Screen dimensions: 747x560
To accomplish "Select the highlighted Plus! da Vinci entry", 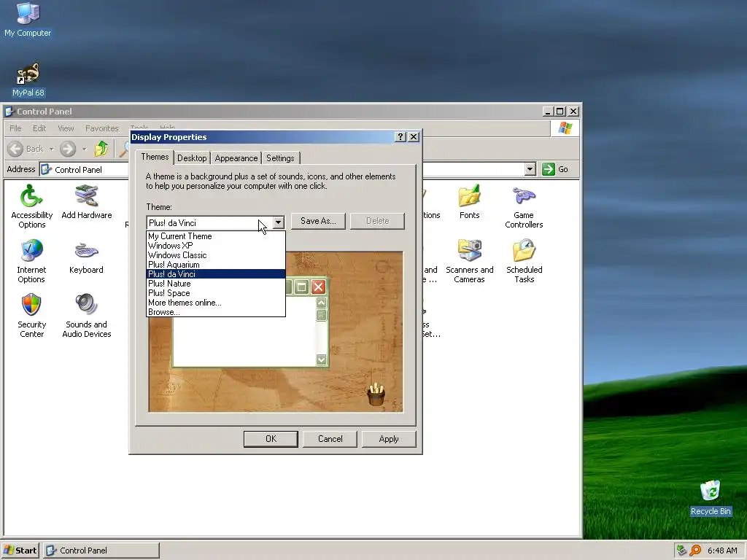I will 216,274.
